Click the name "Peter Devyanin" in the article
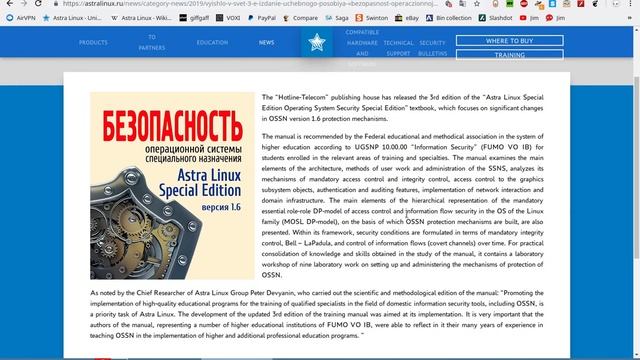The image size is (640, 360). coord(271,293)
